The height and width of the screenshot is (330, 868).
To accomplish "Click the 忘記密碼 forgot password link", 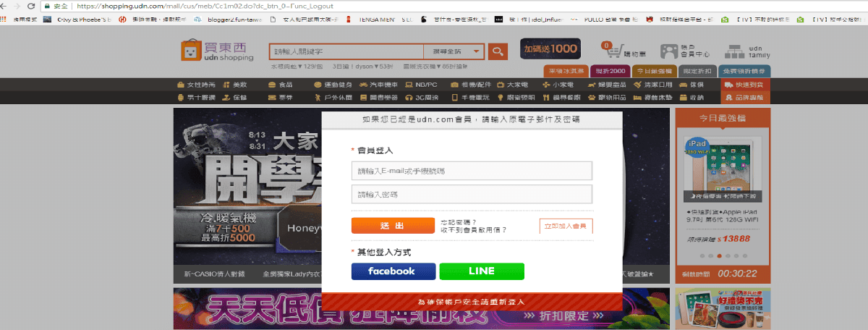I will click(459, 221).
